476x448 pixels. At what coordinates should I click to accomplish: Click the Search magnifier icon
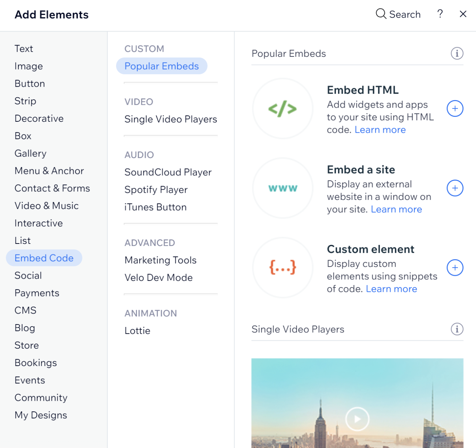pyautogui.click(x=381, y=14)
